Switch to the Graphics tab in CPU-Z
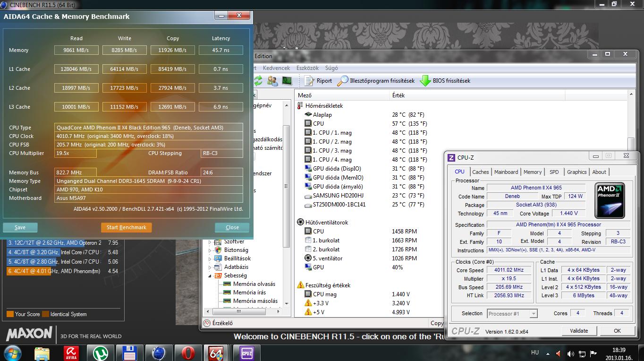The height and width of the screenshot is (361, 644). [576, 172]
